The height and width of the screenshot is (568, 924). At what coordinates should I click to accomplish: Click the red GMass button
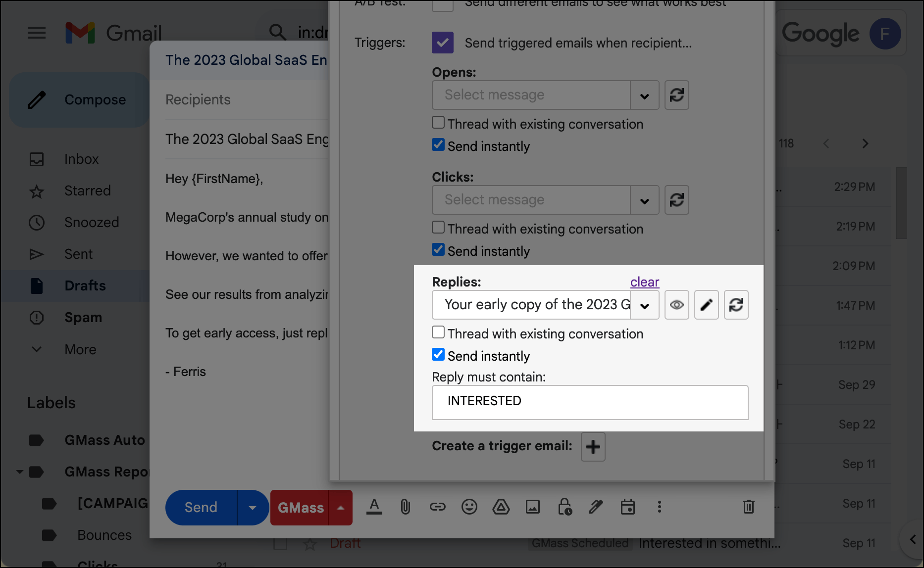(300, 508)
